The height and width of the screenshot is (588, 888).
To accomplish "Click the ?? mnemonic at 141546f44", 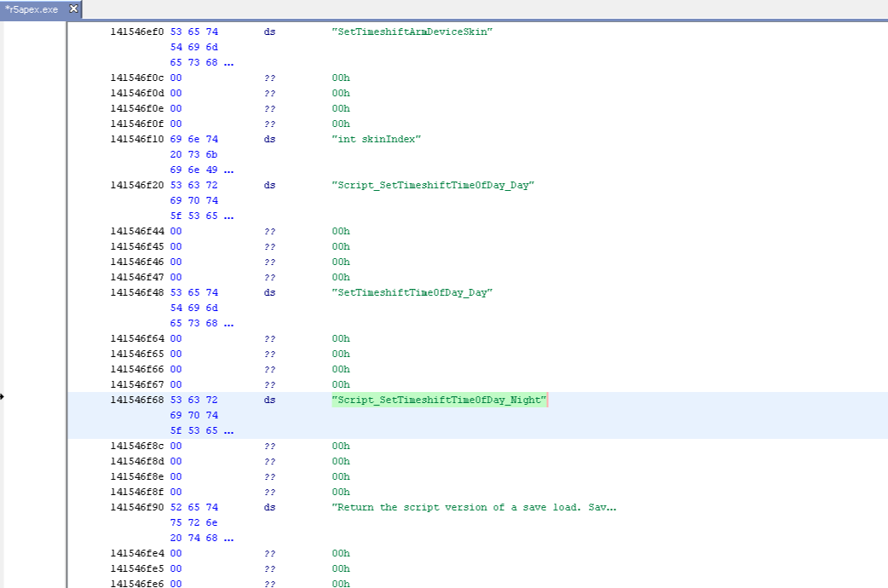I will pos(269,231).
